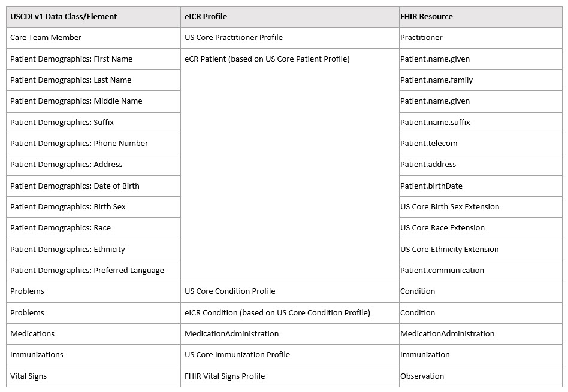Click the "US Core Condition Profile" cell

[230, 291]
